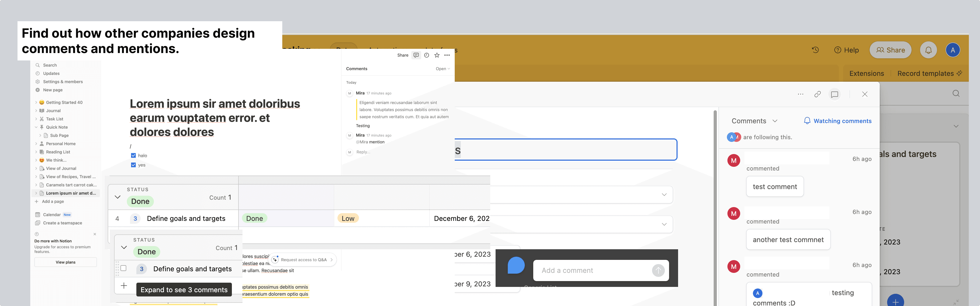
Task: Open View of Journal page
Action: click(x=61, y=168)
